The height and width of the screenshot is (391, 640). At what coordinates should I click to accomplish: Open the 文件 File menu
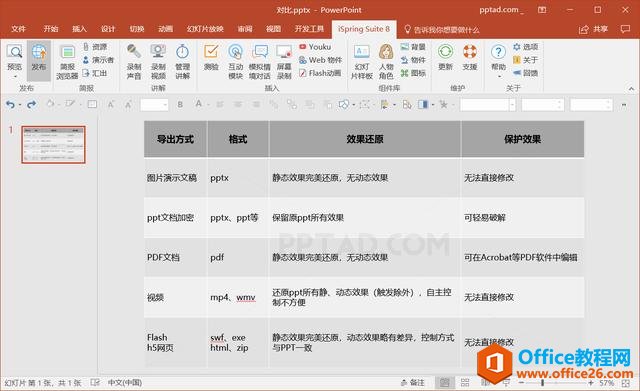[x=18, y=29]
